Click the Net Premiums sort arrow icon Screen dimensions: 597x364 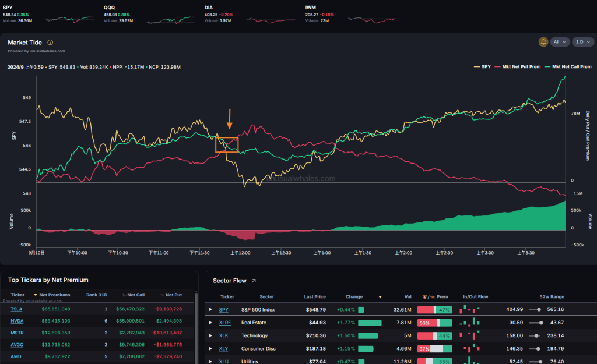36,295
